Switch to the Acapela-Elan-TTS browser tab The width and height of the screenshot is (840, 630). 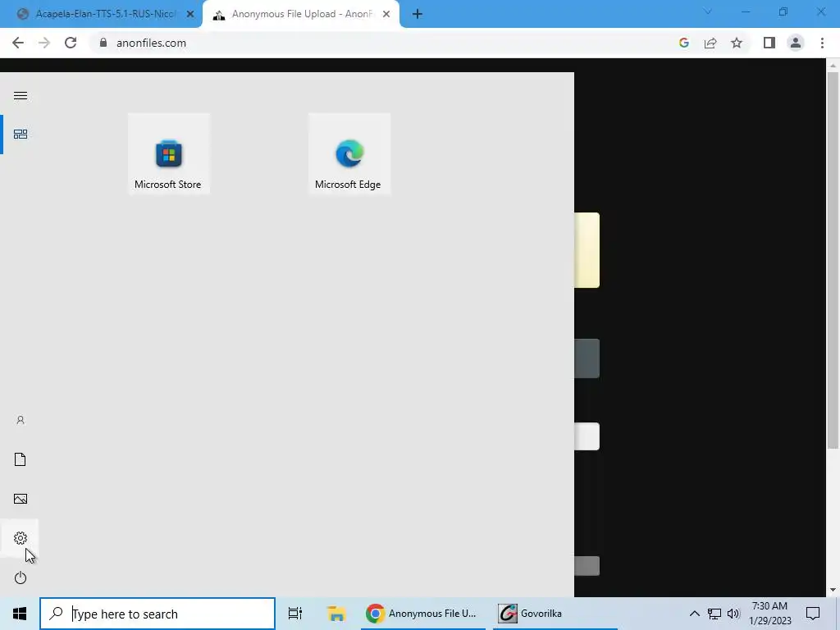point(106,14)
